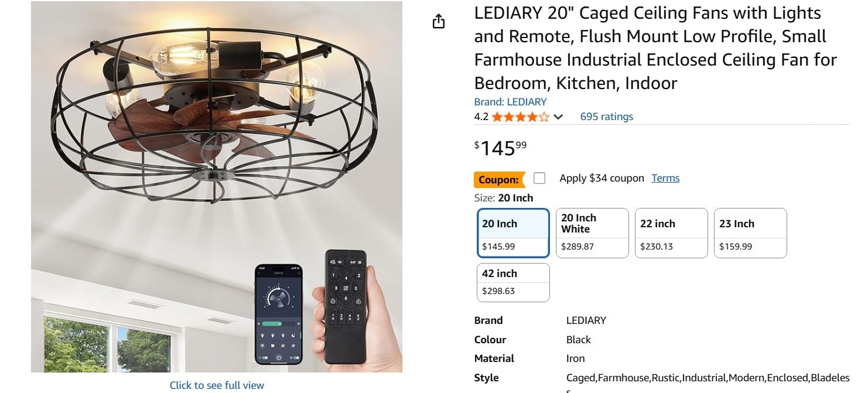
Task: Click the orange Coupon badge
Action: click(x=498, y=179)
